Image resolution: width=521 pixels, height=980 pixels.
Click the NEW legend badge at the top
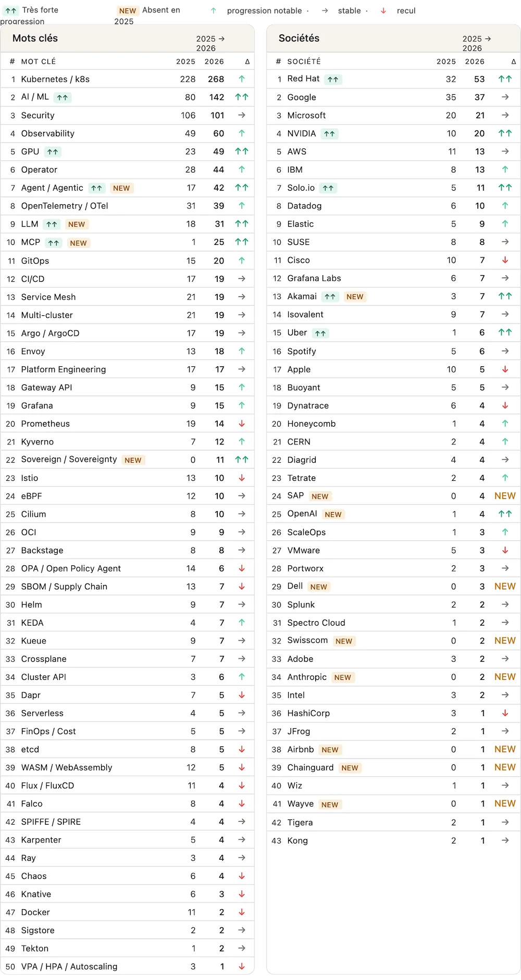pos(127,11)
